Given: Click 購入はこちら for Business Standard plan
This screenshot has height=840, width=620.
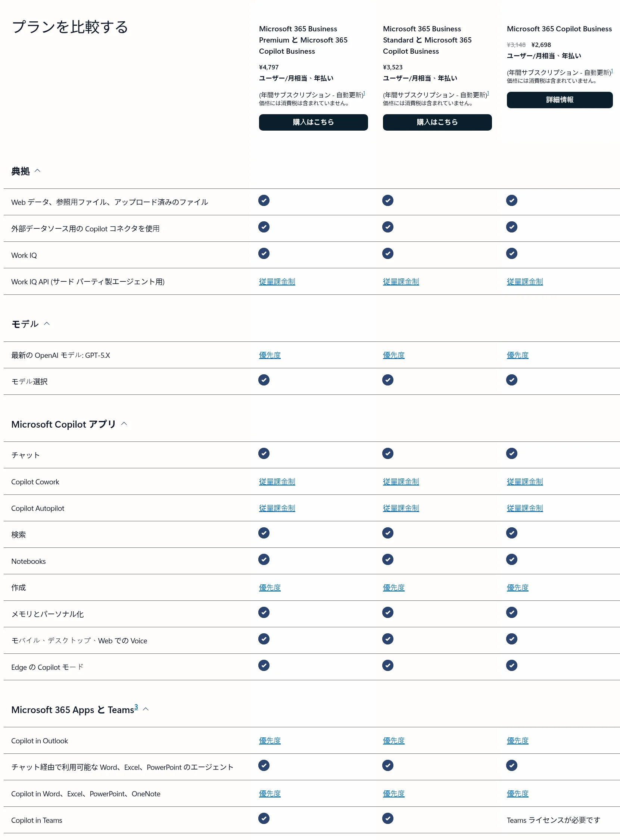Looking at the screenshot, I should click(437, 122).
